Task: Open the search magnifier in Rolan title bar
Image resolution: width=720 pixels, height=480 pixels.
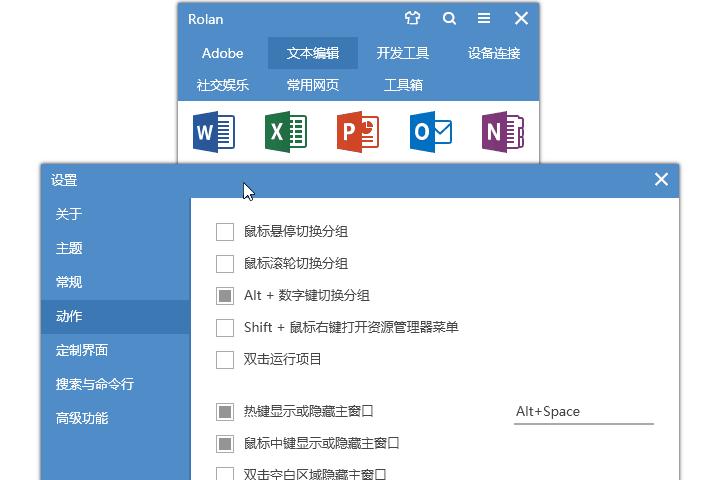Action: (449, 18)
